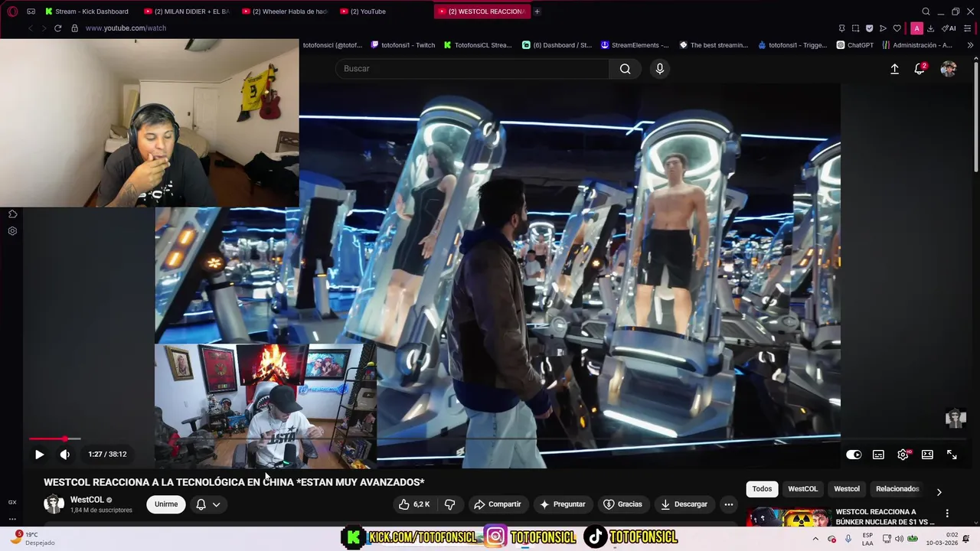
Task: Open more actions three-dot menu
Action: tap(729, 504)
